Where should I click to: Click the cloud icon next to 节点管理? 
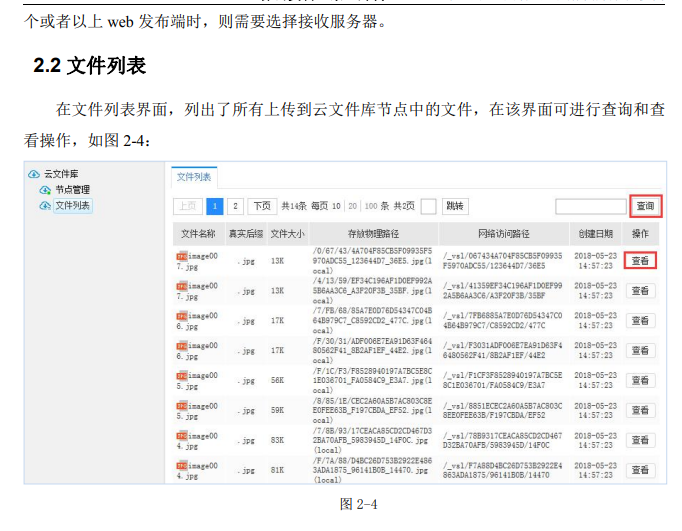click(44, 189)
